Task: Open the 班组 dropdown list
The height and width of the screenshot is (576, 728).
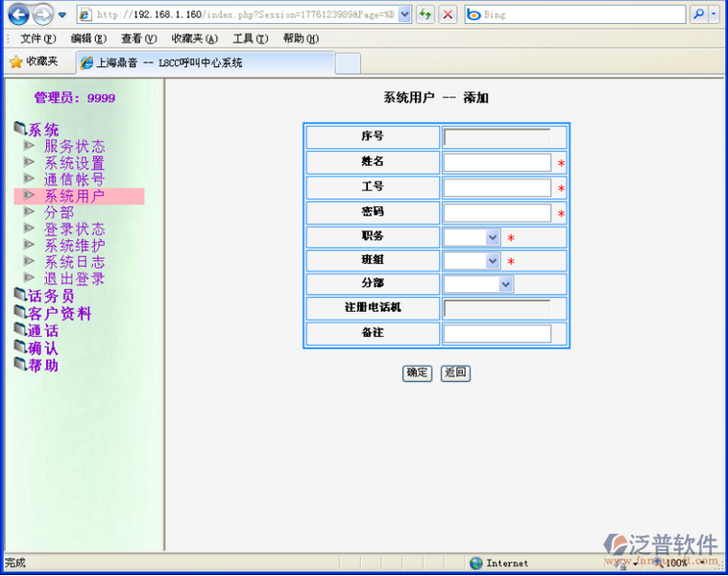Action: pyautogui.click(x=493, y=261)
